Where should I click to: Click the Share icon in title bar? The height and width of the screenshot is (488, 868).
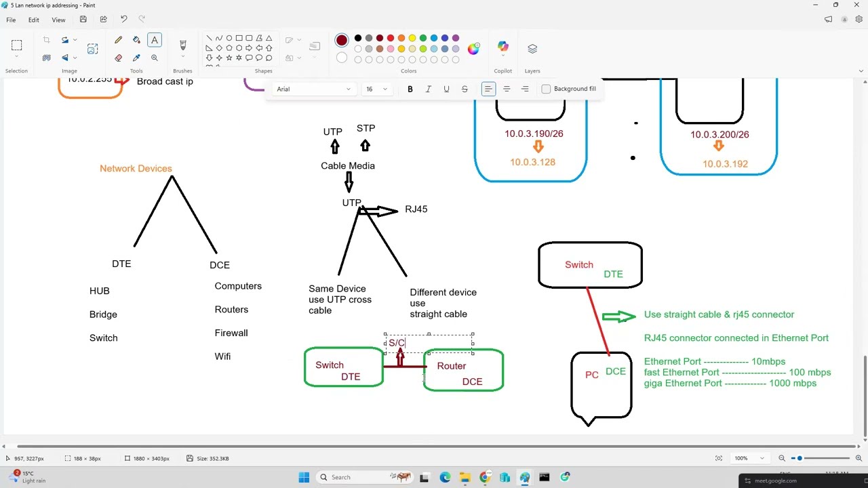(x=103, y=20)
